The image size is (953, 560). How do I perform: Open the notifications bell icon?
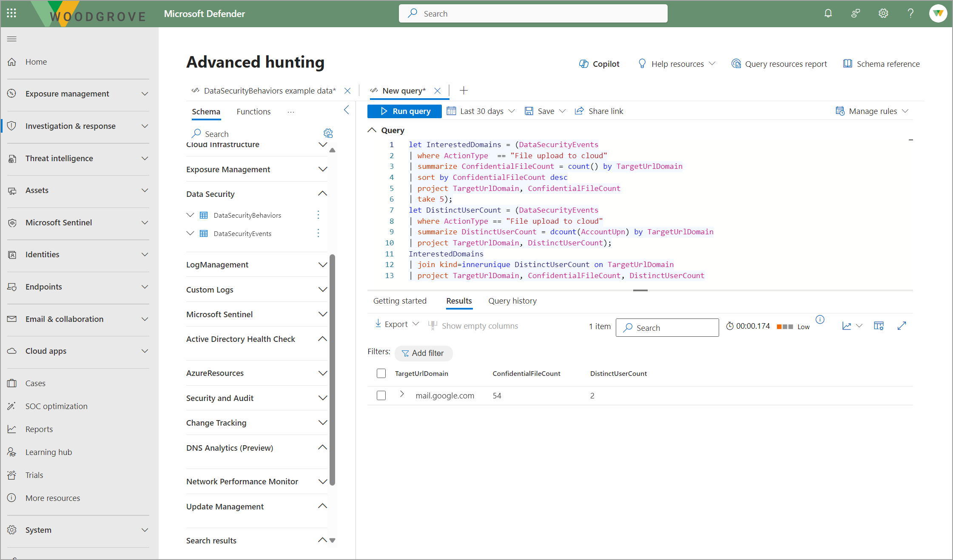click(x=828, y=13)
